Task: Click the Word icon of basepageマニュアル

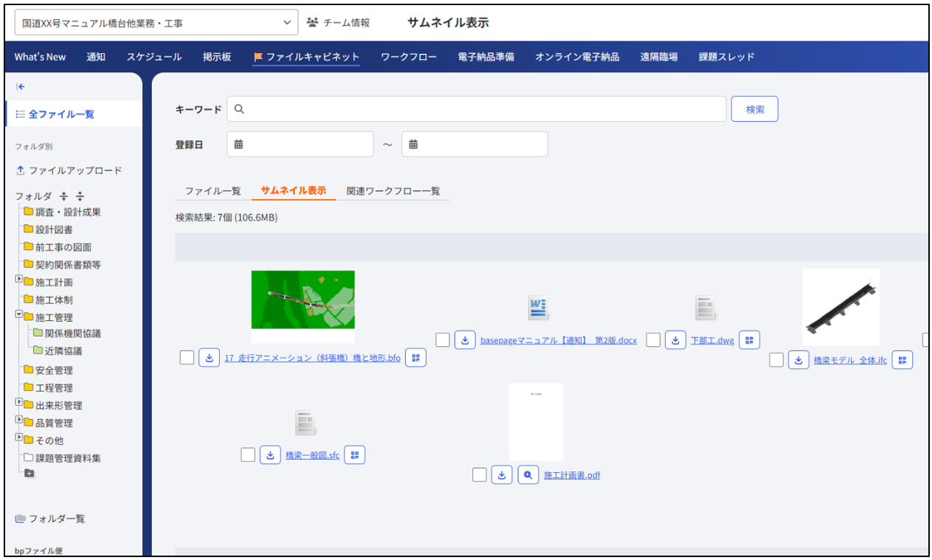Action: tap(537, 308)
